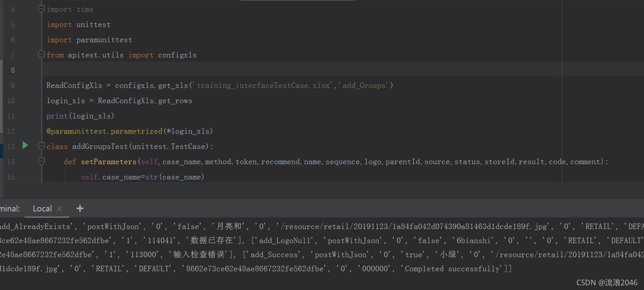644x290 pixels.
Task: Fold the setParameters method on line 14
Action: [41, 161]
